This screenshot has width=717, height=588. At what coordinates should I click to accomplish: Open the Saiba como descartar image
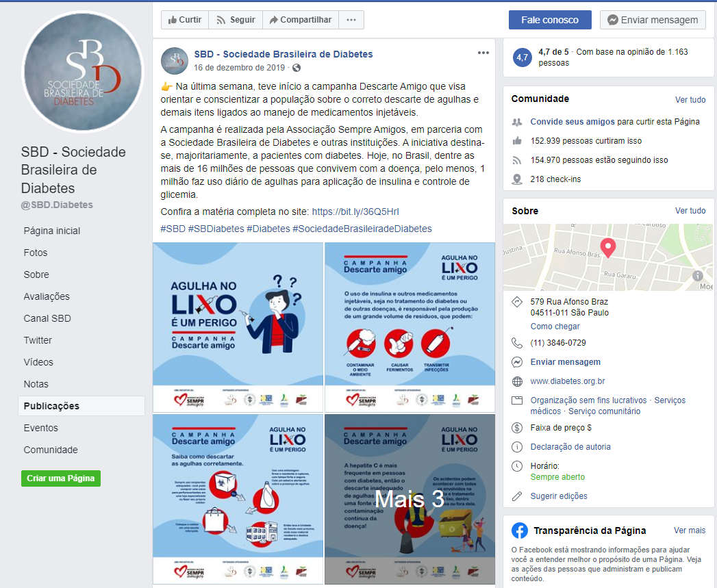point(238,499)
